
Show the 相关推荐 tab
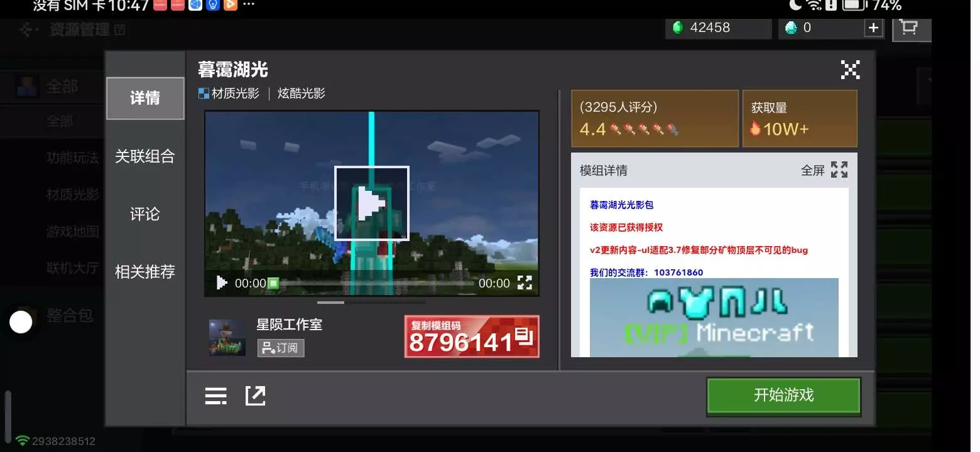pos(145,272)
